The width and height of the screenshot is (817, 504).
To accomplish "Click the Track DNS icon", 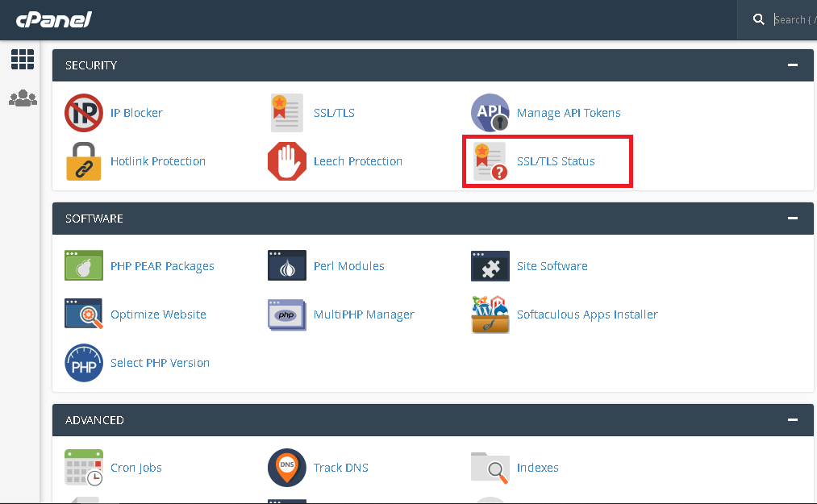I will coord(287,468).
